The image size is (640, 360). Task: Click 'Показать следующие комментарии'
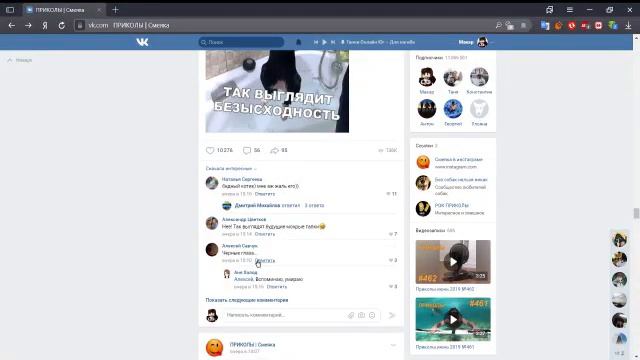pyautogui.click(x=247, y=300)
